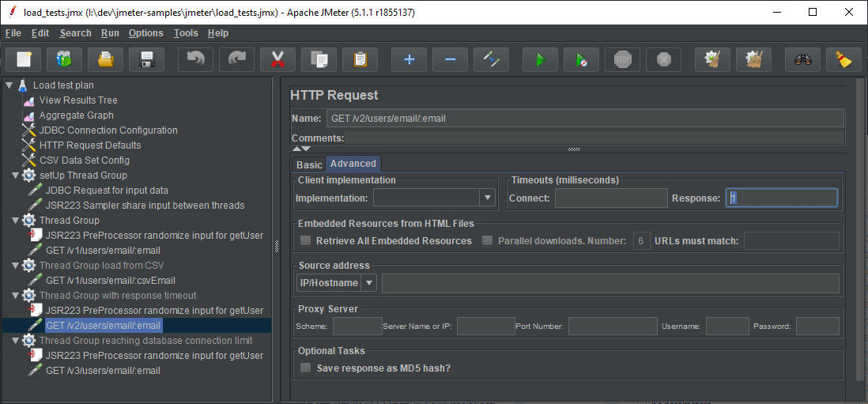868x404 pixels.
Task: Cut the selection with scissors icon
Action: tap(278, 59)
